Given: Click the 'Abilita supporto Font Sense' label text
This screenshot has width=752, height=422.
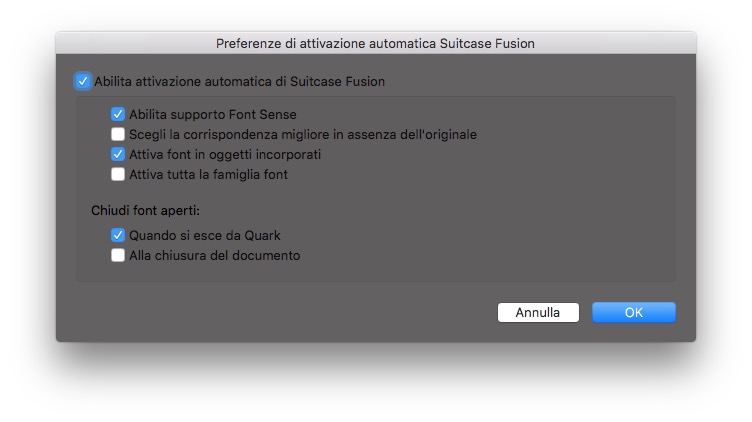Looking at the screenshot, I should tap(212, 115).
